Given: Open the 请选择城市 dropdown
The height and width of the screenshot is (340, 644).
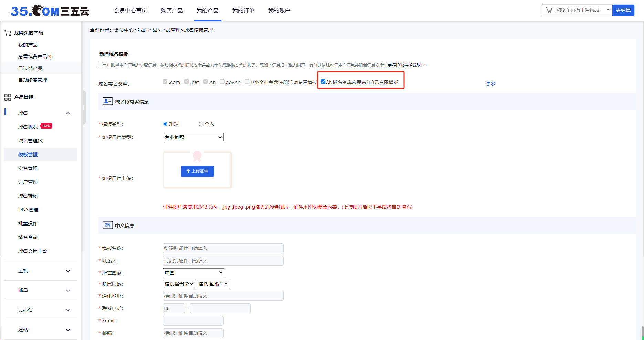Looking at the screenshot, I should (x=213, y=284).
